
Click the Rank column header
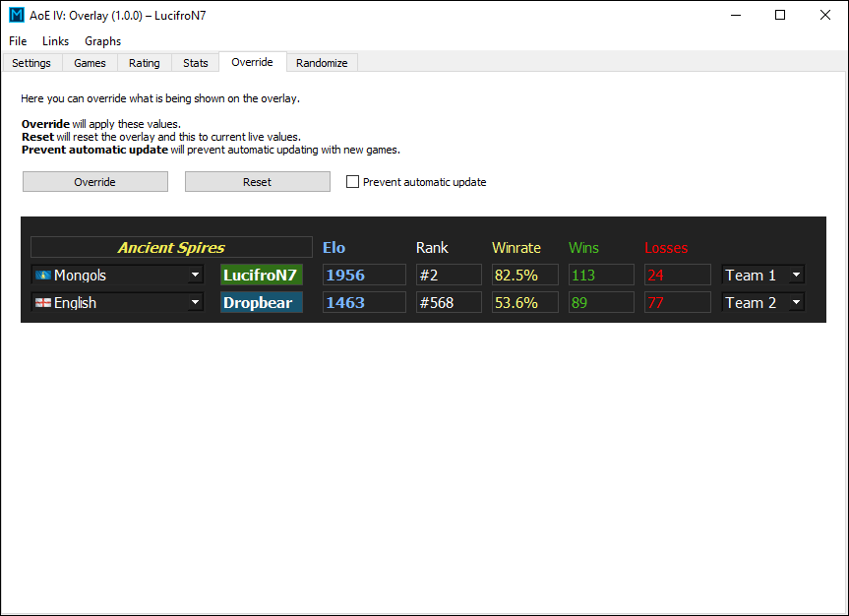(432, 248)
